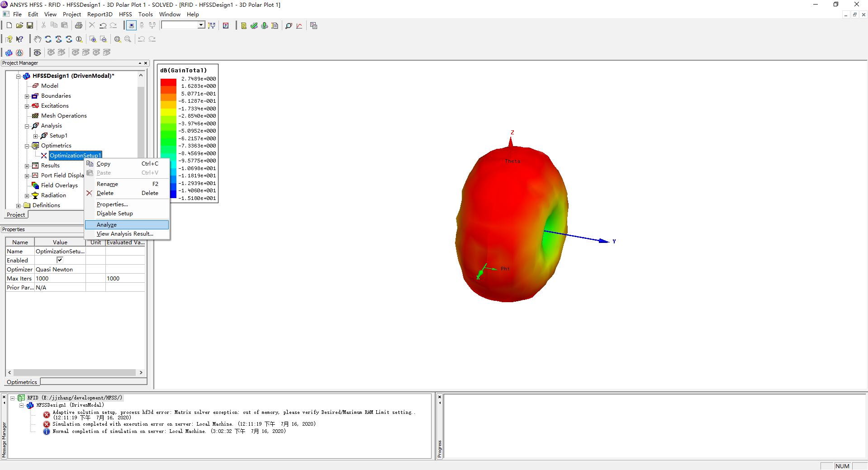Click the red curve plot icon
Screen dimensions: 868x470
click(x=299, y=26)
